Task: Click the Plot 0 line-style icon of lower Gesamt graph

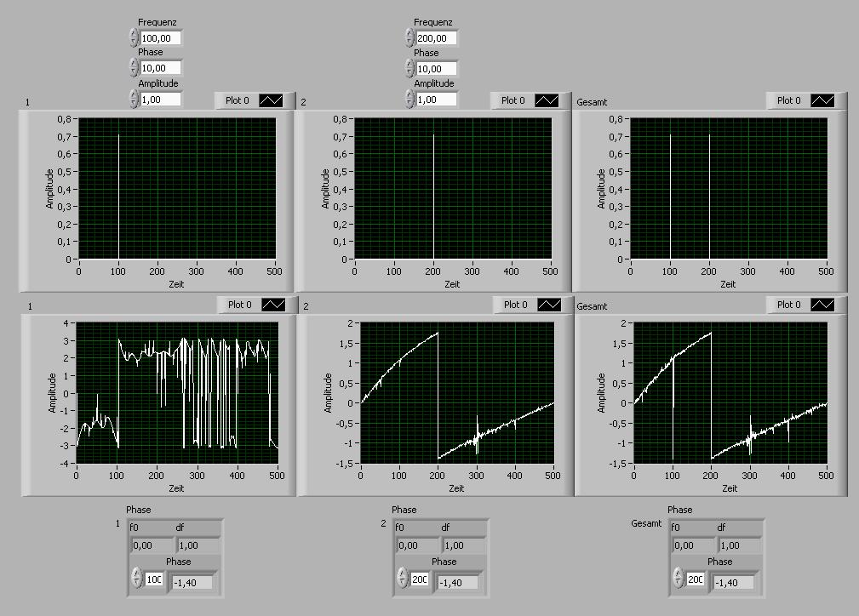Action: click(x=822, y=305)
